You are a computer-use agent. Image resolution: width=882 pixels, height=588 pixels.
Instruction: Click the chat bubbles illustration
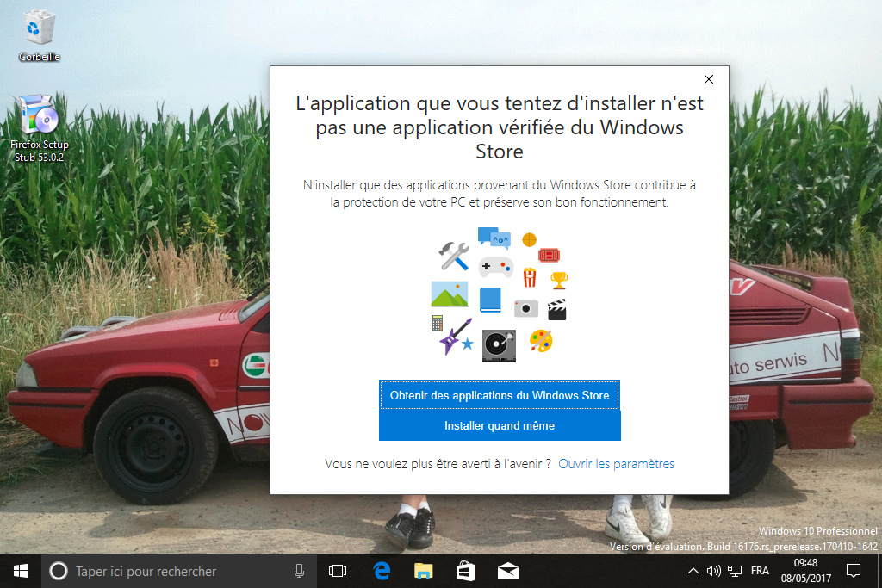coord(494,238)
